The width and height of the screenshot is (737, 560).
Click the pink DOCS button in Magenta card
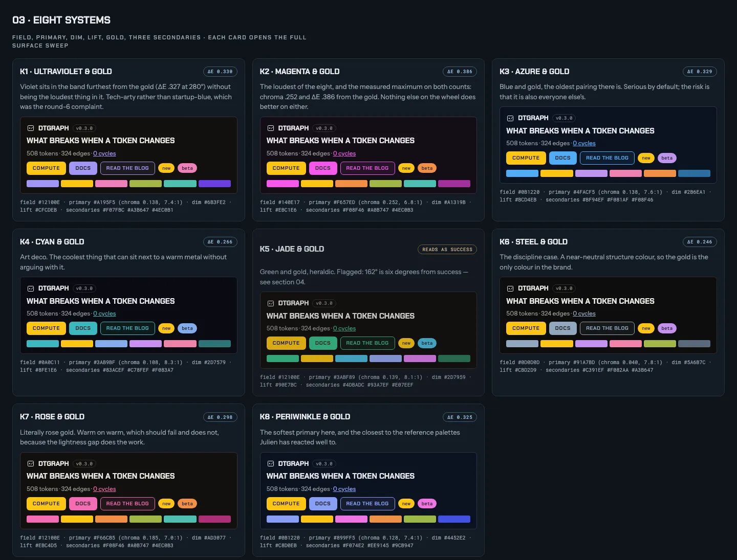point(323,168)
